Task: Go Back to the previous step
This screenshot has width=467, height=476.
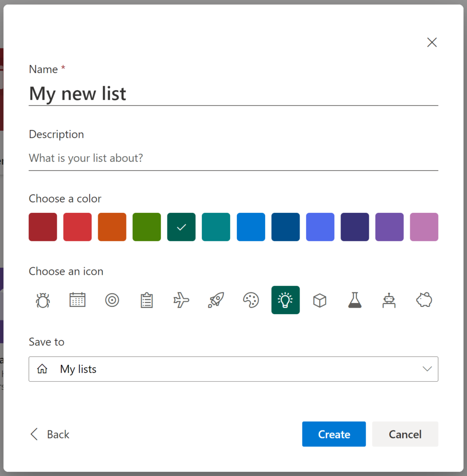Action: tap(49, 434)
